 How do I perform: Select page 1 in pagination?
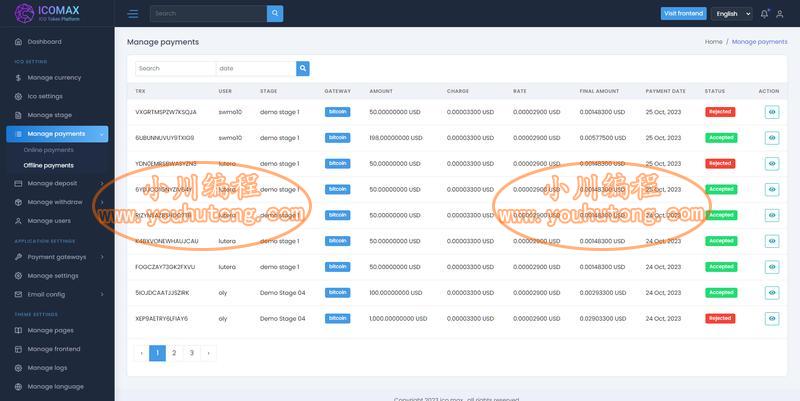pyautogui.click(x=157, y=353)
